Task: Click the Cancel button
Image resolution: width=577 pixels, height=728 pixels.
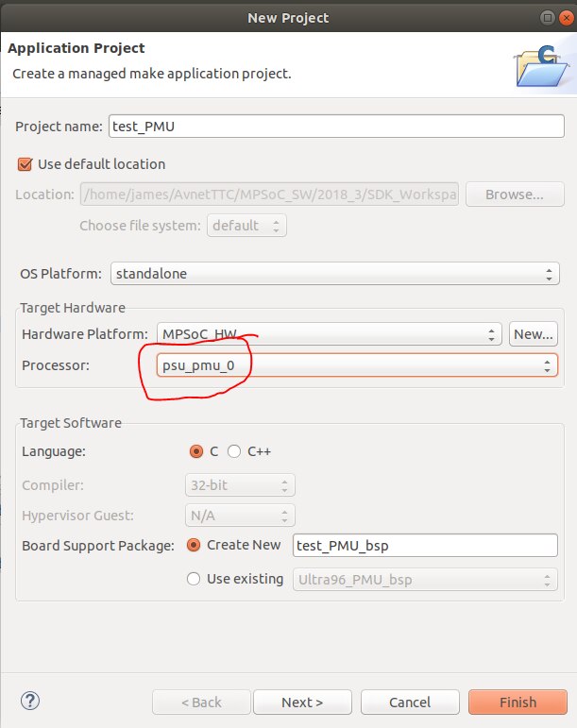Action: click(409, 703)
